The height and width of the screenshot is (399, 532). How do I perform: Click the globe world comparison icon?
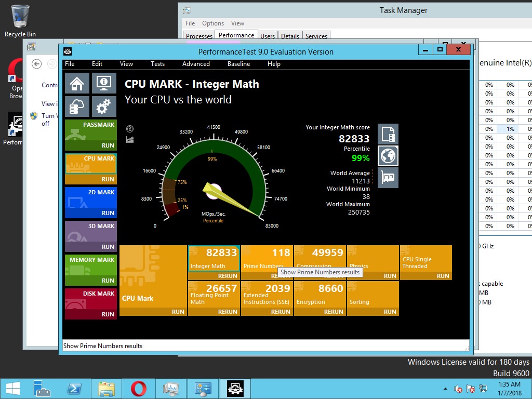pos(388,155)
